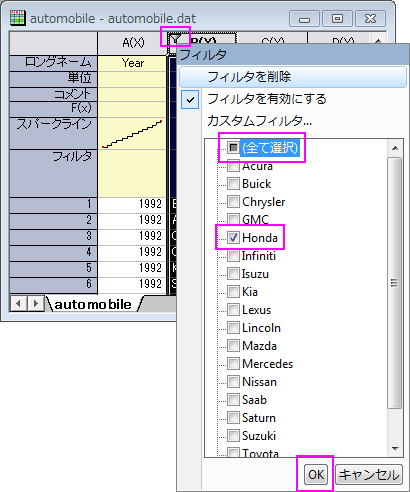Screen dimensions: 410x492
Task: Minimize the automobile workbook window
Action: [x=304, y=19]
